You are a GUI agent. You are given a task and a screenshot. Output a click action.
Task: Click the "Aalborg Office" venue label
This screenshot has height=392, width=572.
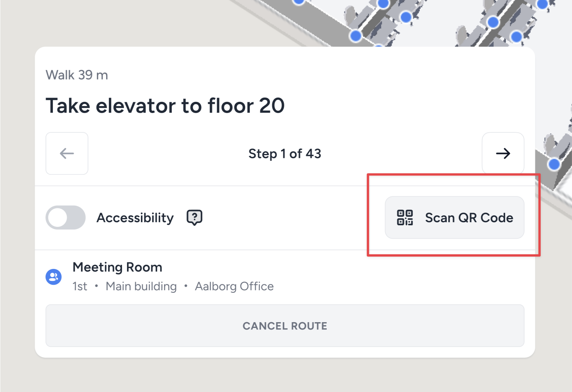click(234, 286)
